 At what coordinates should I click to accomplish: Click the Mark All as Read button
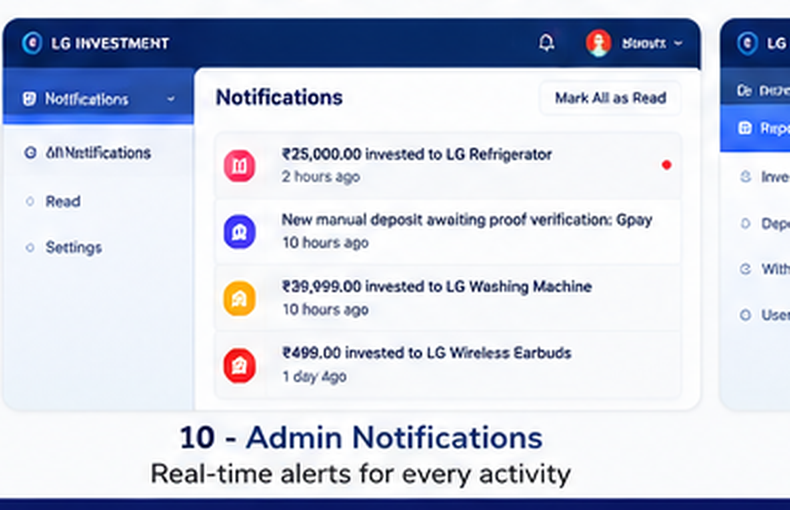click(610, 98)
